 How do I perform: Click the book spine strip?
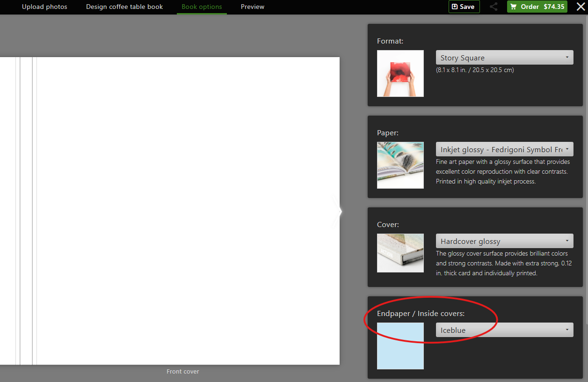tap(26, 211)
